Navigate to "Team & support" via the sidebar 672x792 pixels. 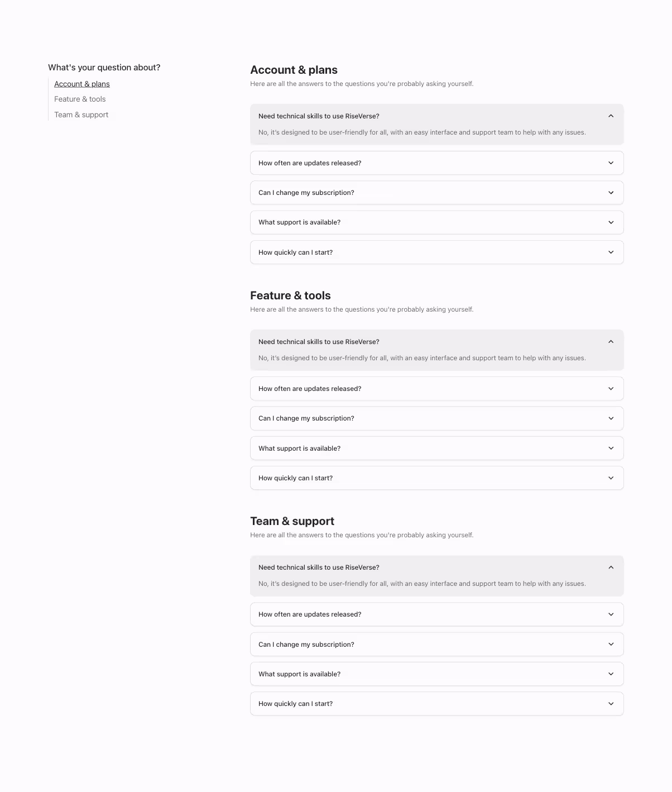(x=81, y=114)
